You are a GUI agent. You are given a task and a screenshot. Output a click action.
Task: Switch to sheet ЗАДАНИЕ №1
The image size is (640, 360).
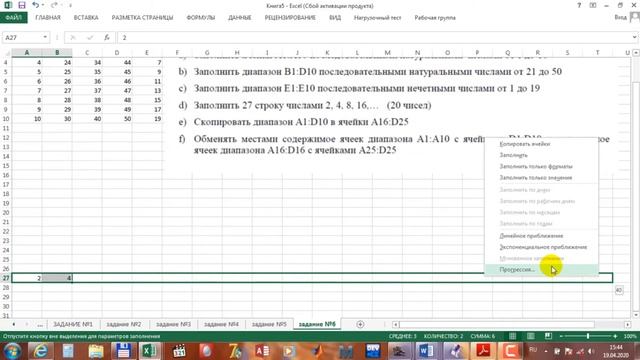pos(73,324)
